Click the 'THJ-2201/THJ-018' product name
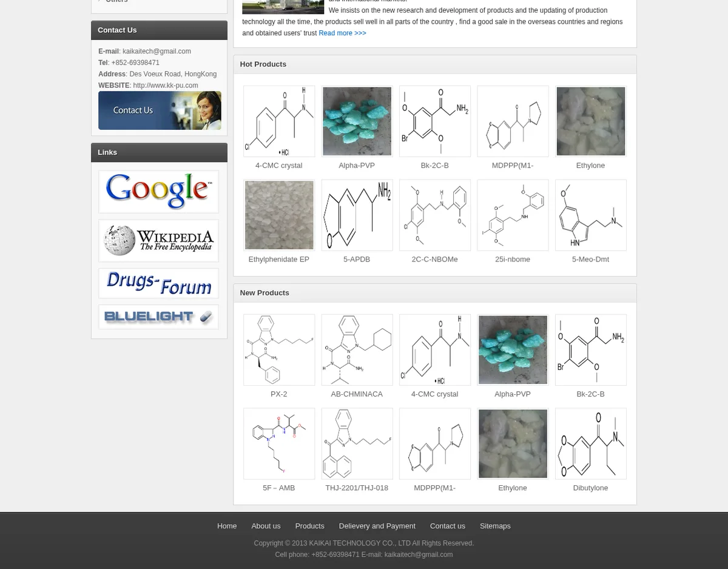 pyautogui.click(x=357, y=488)
